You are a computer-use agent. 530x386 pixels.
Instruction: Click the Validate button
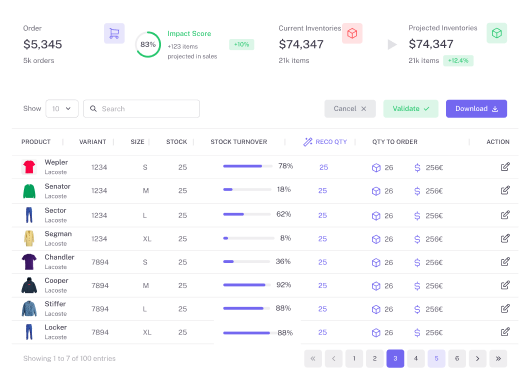point(411,108)
